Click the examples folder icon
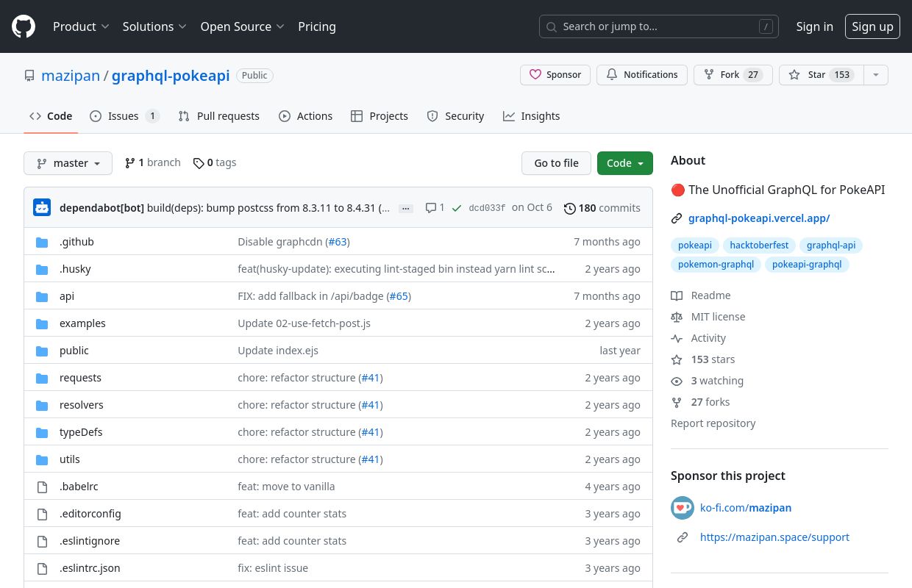 42,323
